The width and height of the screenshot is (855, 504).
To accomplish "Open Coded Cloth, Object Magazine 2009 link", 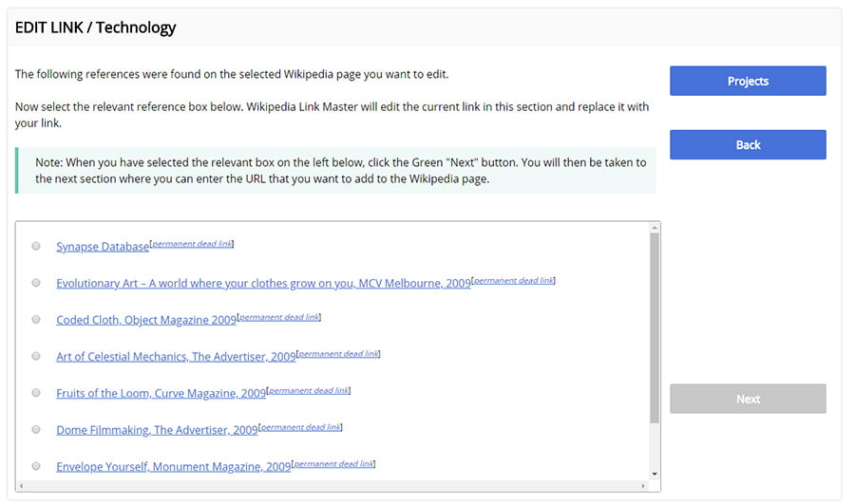I will [146, 320].
